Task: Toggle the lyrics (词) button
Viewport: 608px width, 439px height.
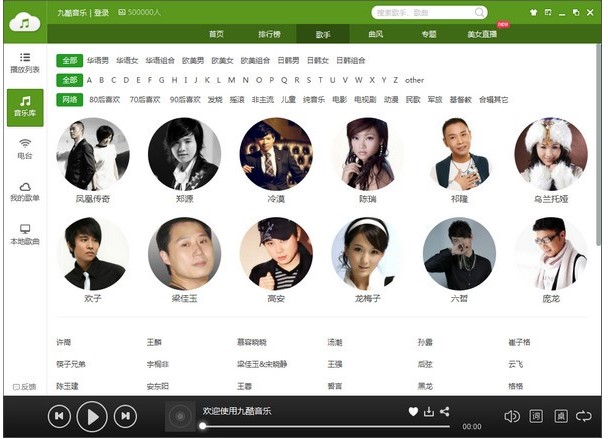Action: [536, 417]
